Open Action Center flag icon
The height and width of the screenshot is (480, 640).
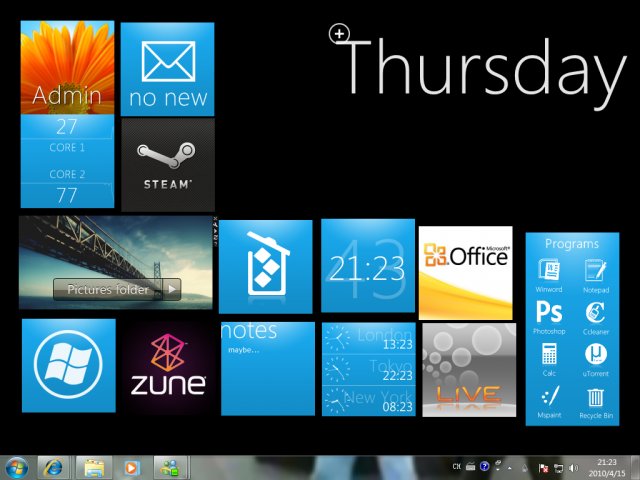pos(543,468)
